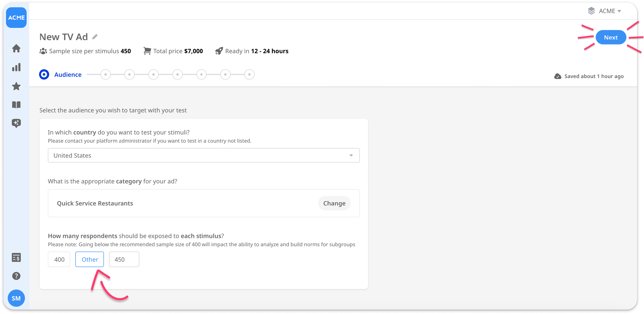Click the custom sample size field showing 450
This screenshot has height=314, width=644.
tap(124, 259)
